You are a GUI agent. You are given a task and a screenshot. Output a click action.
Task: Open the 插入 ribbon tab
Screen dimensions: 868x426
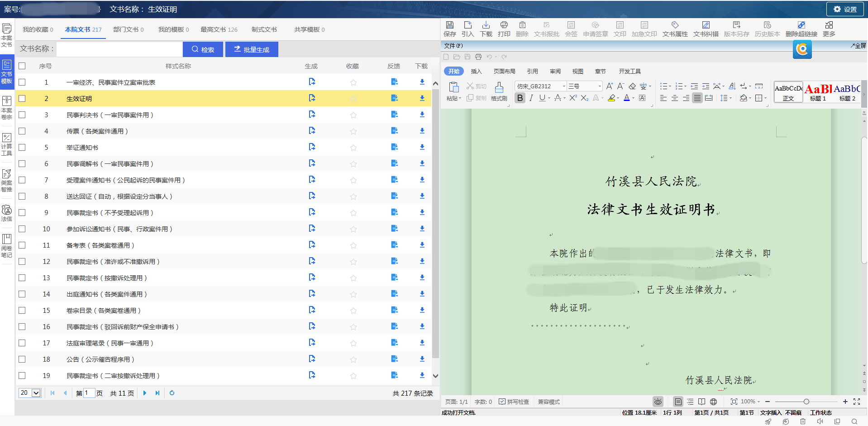coord(476,72)
